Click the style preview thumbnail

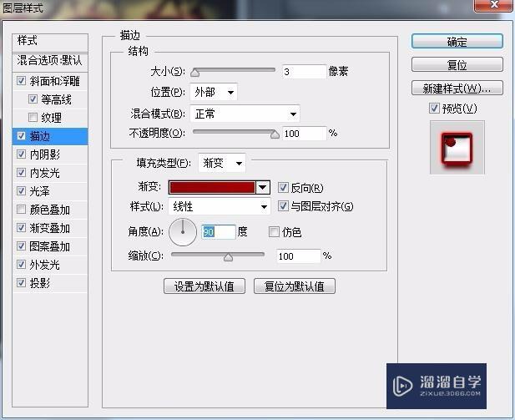pos(457,148)
